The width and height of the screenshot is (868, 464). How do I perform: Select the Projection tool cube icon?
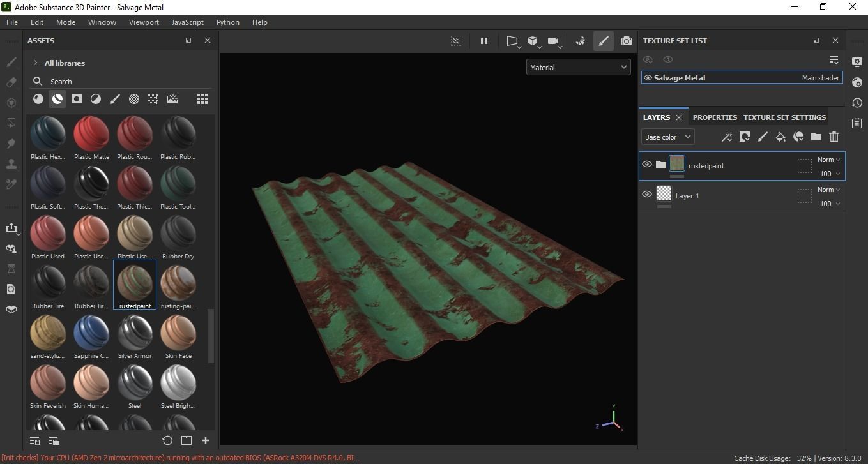tap(11, 103)
